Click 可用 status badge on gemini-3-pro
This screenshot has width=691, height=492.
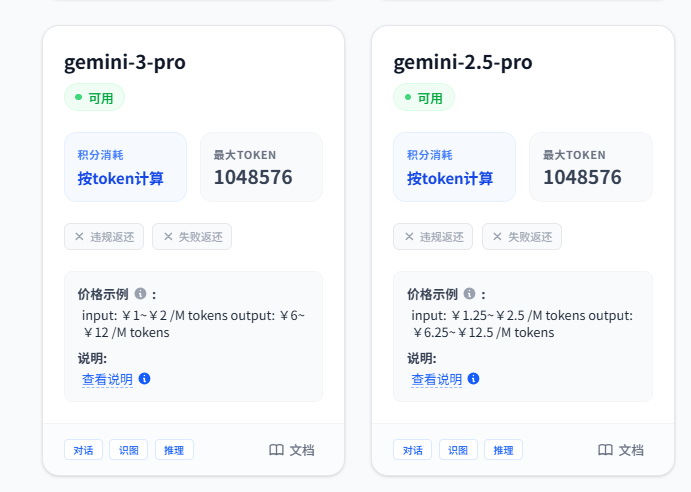coord(95,98)
